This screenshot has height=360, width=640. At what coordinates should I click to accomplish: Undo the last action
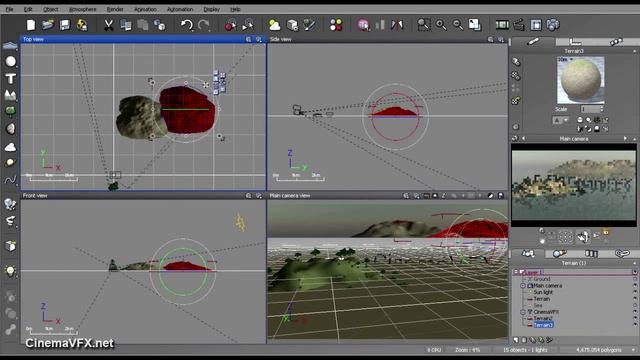tap(187, 25)
